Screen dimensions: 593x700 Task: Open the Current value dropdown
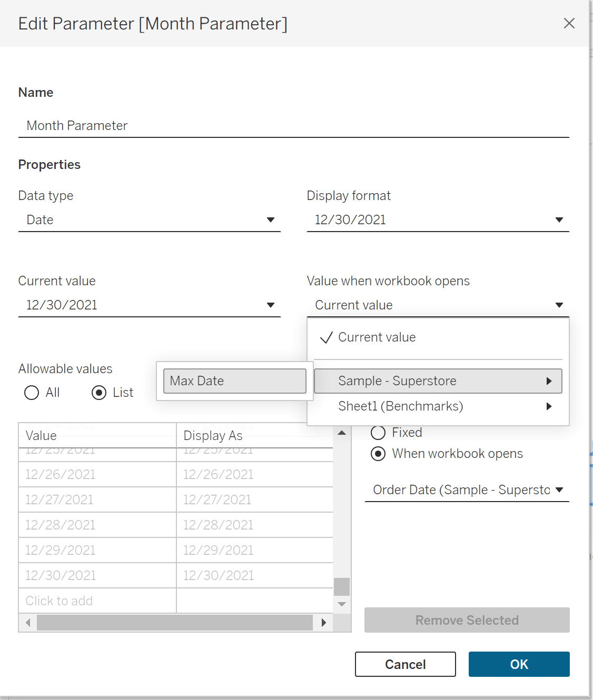coord(149,305)
